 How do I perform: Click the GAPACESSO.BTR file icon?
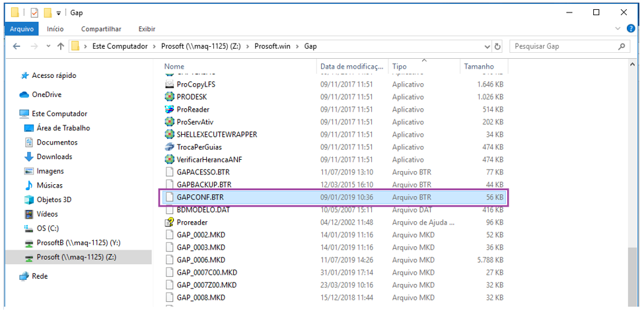pyautogui.click(x=169, y=172)
